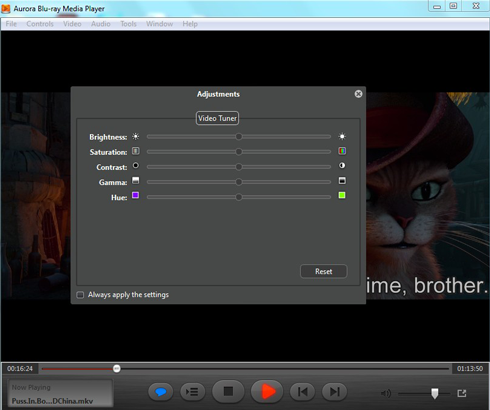Skip to the next track
The height and width of the screenshot is (410, 490).
pyautogui.click(x=334, y=392)
